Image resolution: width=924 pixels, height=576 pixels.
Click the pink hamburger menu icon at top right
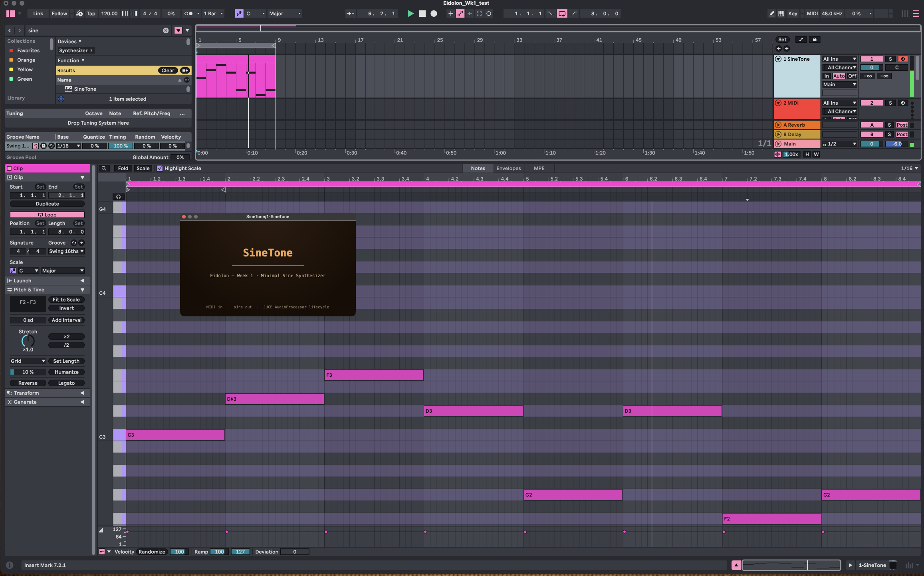[916, 14]
